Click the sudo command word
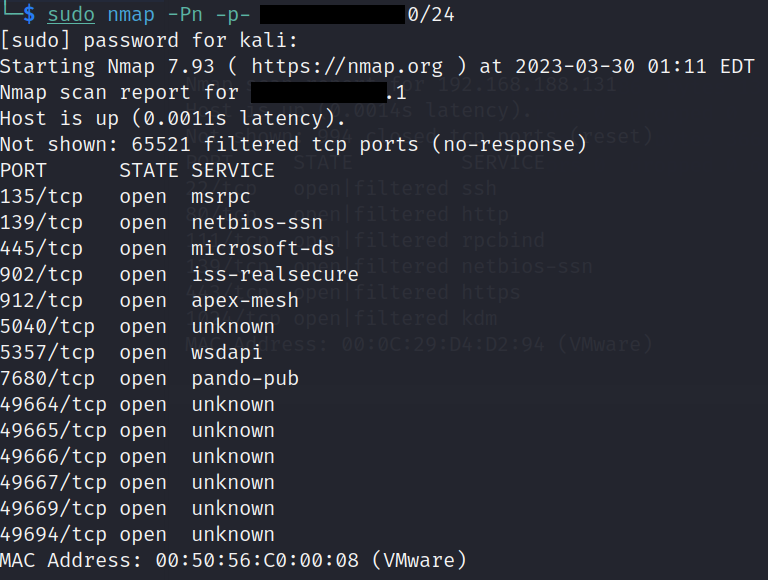Screen dimensions: 768x580 [71, 14]
